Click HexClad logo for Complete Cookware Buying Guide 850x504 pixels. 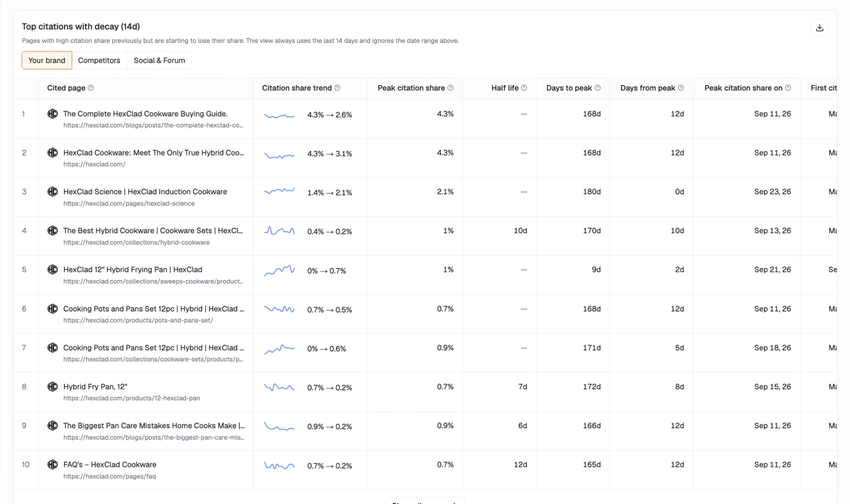[x=53, y=114]
